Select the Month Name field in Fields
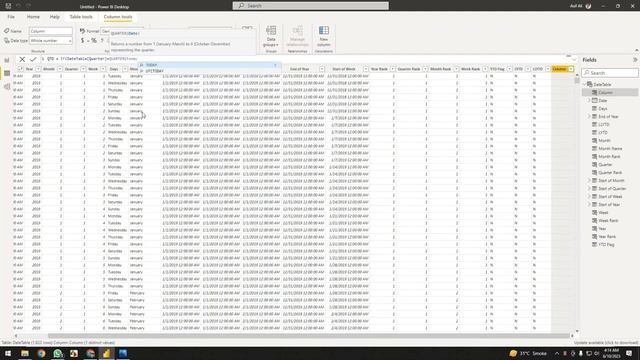The width and height of the screenshot is (640, 360). pos(610,149)
